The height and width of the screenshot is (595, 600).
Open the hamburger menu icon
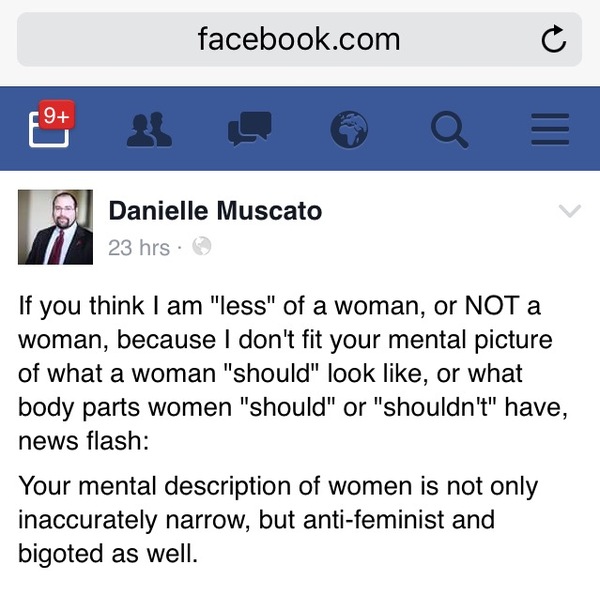[549, 129]
